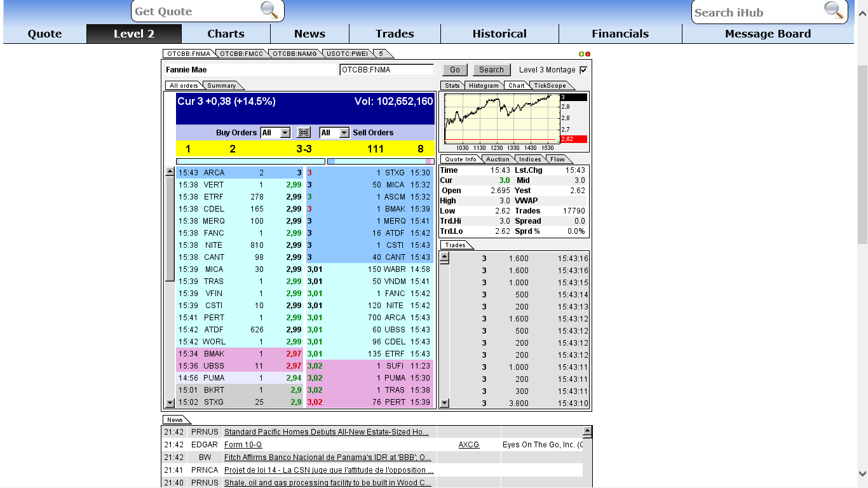The image size is (868, 488).
Task: Click the down arrow of the Trades scrollbar
Action: (x=444, y=403)
